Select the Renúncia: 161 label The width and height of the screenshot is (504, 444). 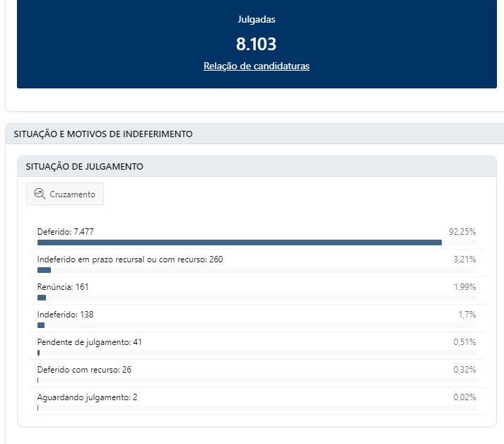pyautogui.click(x=63, y=286)
